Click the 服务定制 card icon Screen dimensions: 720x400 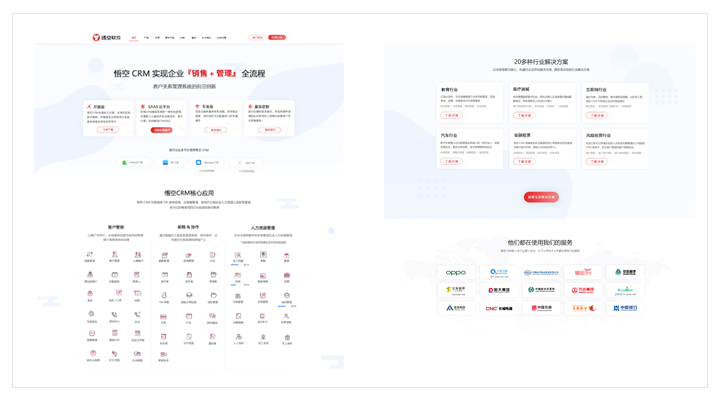point(250,107)
